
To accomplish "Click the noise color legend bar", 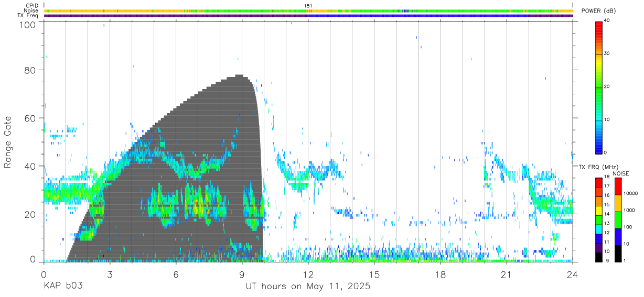I will [618, 220].
